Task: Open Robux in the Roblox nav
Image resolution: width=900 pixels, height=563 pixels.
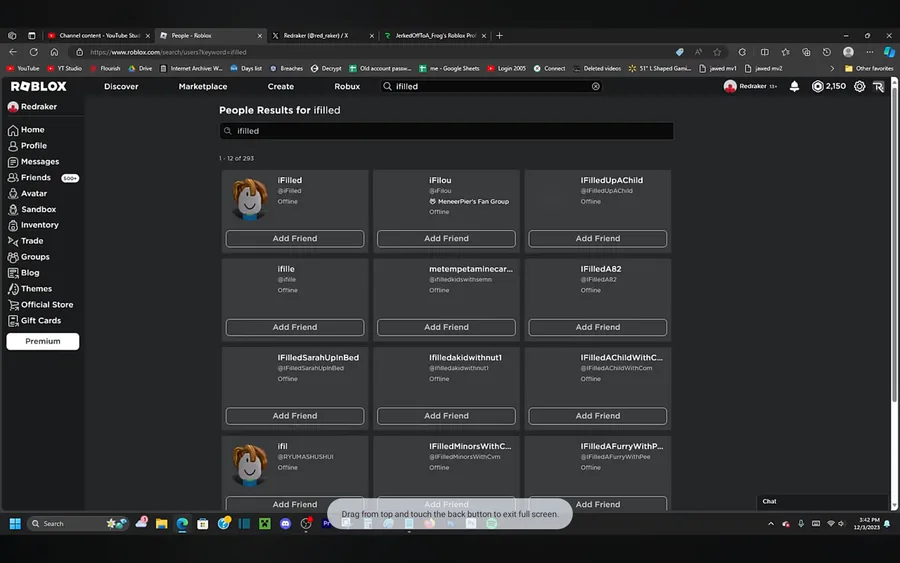Action: point(347,87)
